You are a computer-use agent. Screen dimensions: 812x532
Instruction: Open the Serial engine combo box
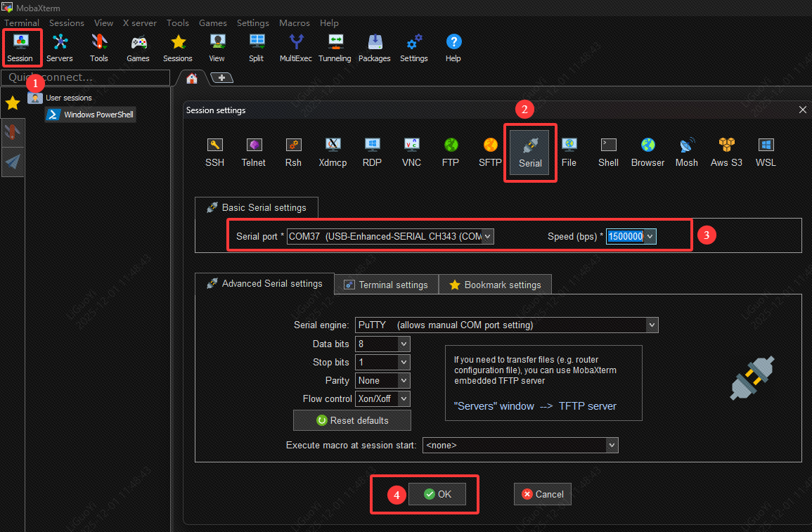tap(652, 325)
